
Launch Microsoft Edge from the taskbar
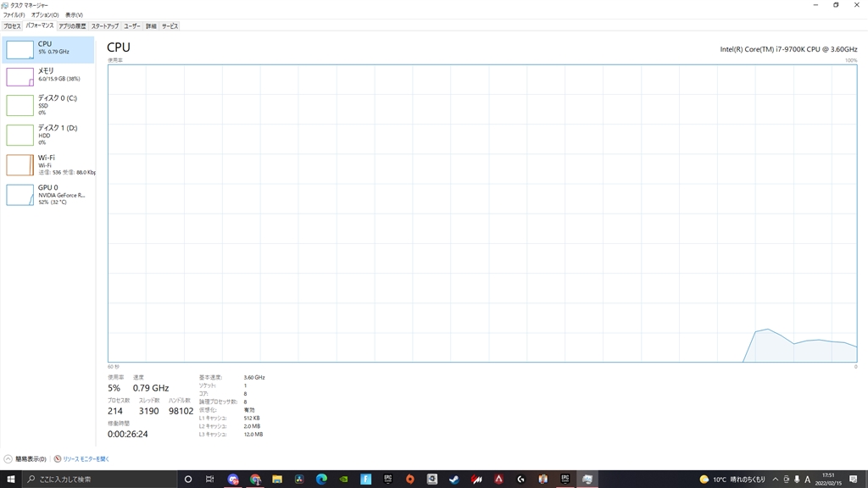pyautogui.click(x=321, y=480)
